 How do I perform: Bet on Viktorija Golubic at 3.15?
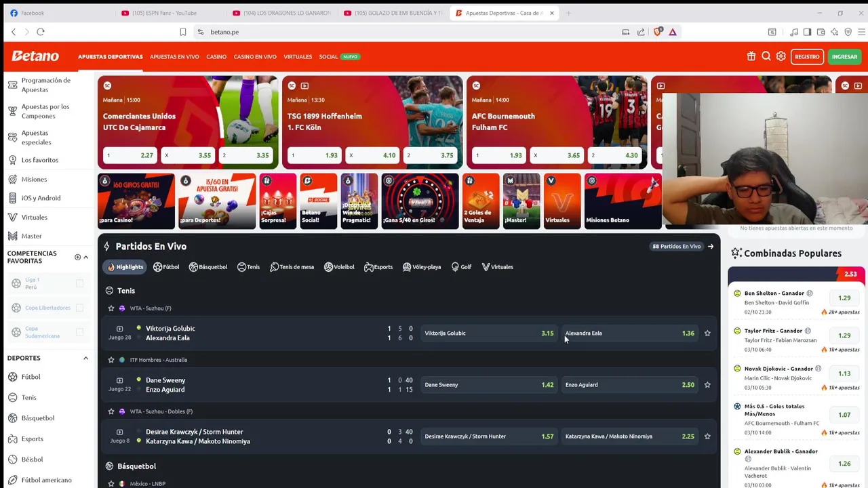(489, 333)
